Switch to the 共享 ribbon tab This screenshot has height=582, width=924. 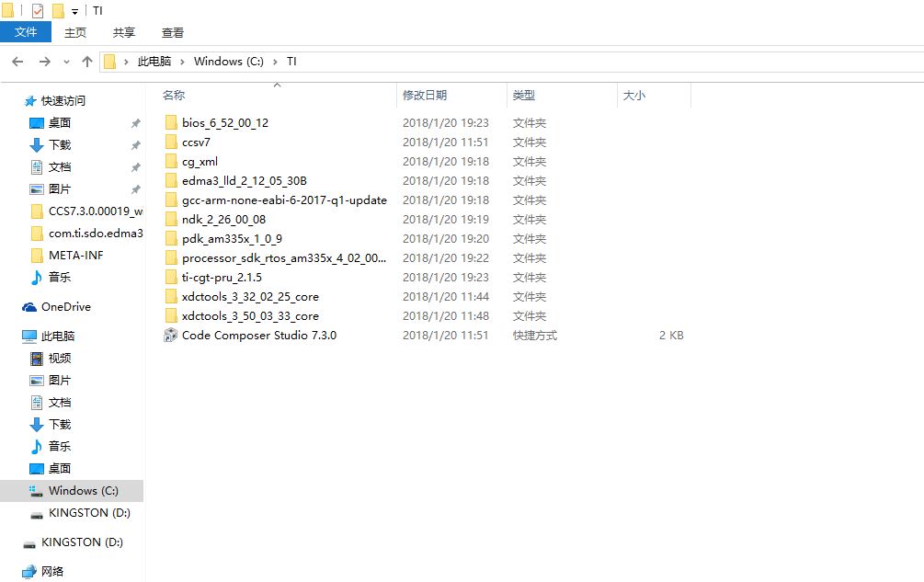pyautogui.click(x=124, y=32)
